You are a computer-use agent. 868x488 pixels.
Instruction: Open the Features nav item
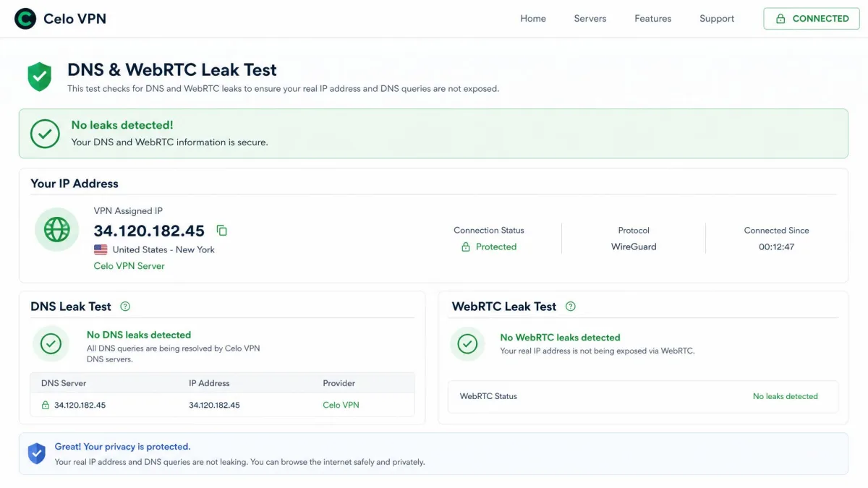(x=653, y=19)
